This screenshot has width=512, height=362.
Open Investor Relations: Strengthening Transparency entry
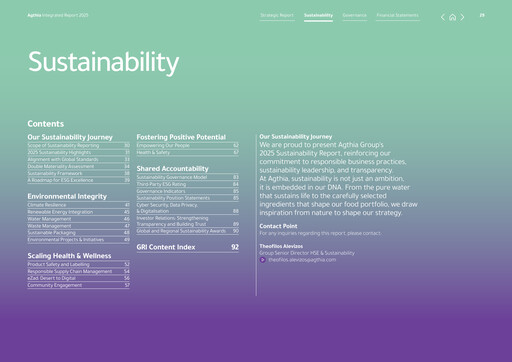pos(188,221)
